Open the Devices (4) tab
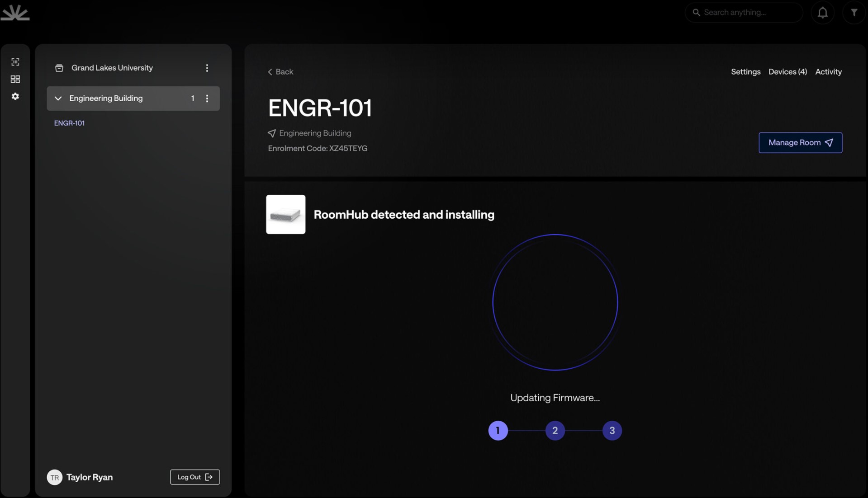The width and height of the screenshot is (868, 498). (x=787, y=72)
